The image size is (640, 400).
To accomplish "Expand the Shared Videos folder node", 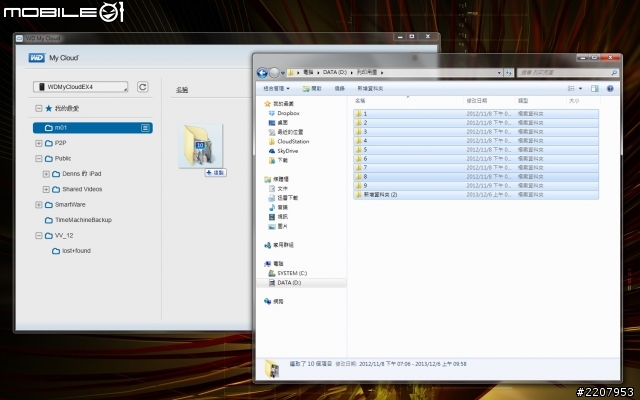I will tap(46, 189).
